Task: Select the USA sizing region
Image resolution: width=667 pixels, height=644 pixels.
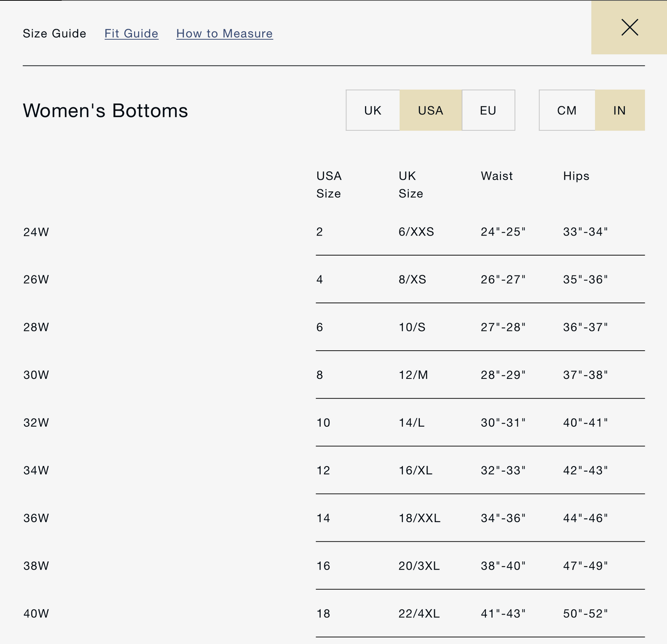Action: (430, 110)
